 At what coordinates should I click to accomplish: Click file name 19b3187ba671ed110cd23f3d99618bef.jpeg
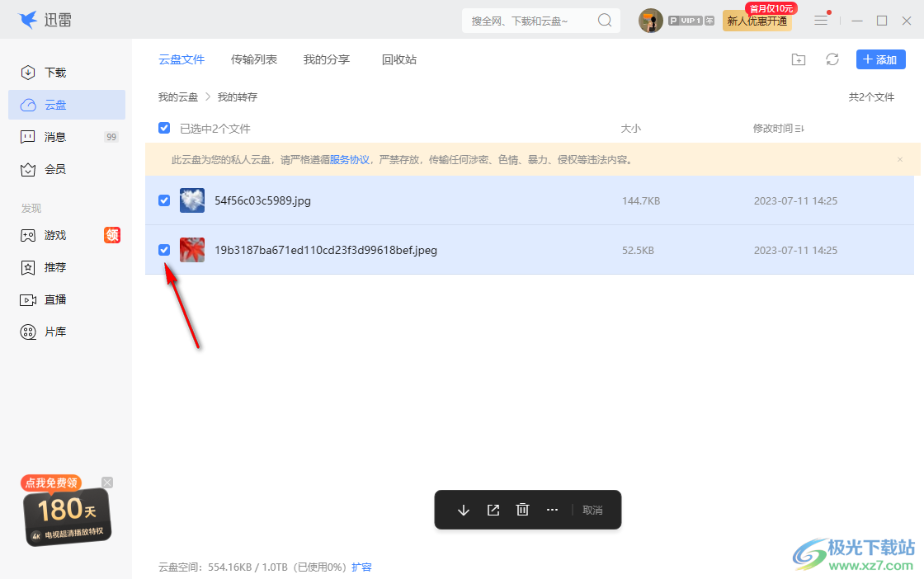326,251
